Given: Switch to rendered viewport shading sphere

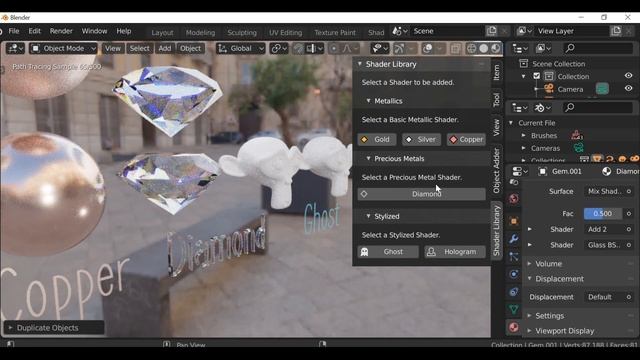Looking at the screenshot, I should point(496,49).
